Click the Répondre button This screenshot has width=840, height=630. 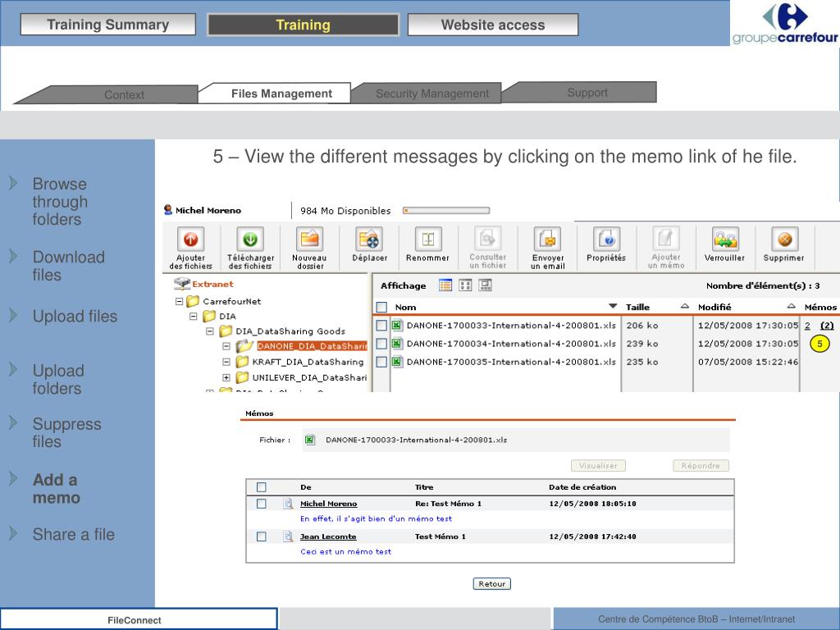(701, 466)
